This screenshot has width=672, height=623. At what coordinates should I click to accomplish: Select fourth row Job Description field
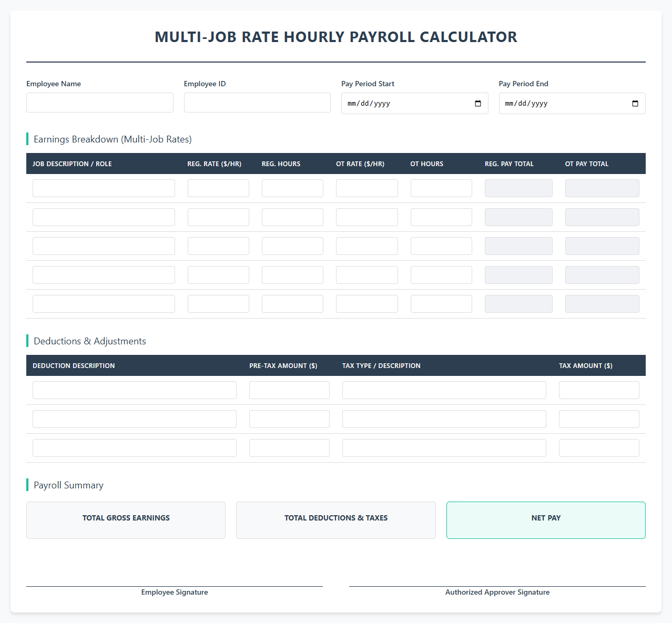coord(104,275)
